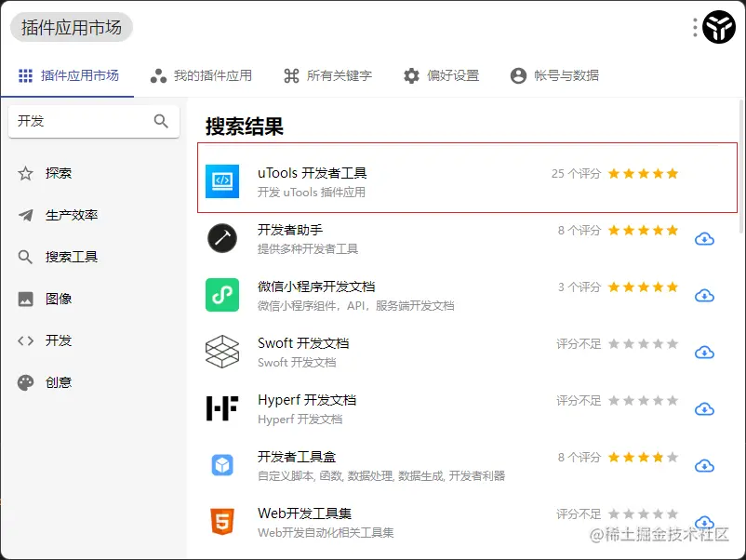Click the Hyperf 开发文档 HF icon
746x560 pixels.
click(x=222, y=408)
